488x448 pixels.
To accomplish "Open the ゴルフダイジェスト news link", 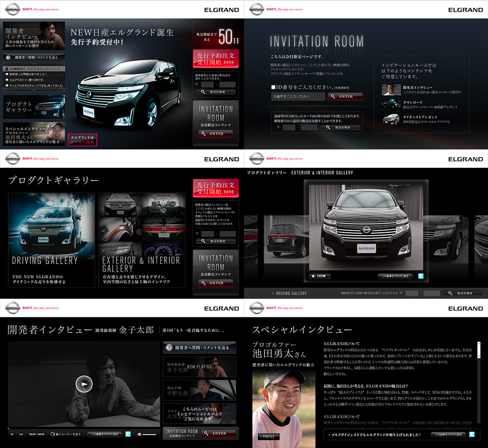I will [375, 435].
